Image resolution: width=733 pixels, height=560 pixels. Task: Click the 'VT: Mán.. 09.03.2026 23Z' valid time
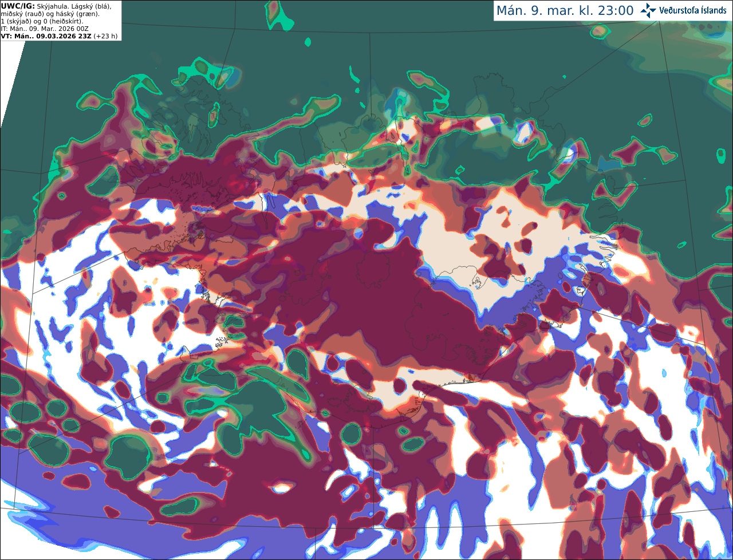click(x=46, y=36)
